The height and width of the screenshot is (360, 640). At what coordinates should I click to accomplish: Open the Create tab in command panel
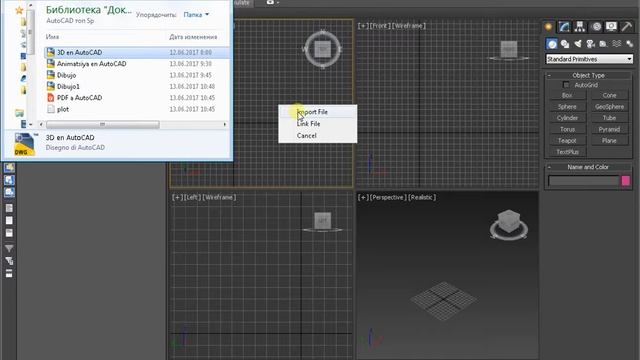click(549, 27)
